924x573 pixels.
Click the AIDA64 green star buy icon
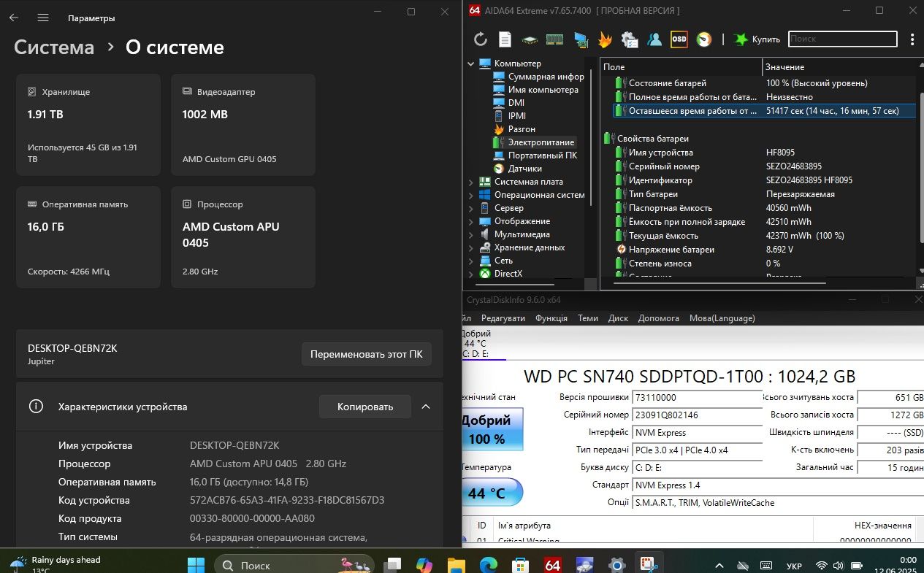[741, 39]
